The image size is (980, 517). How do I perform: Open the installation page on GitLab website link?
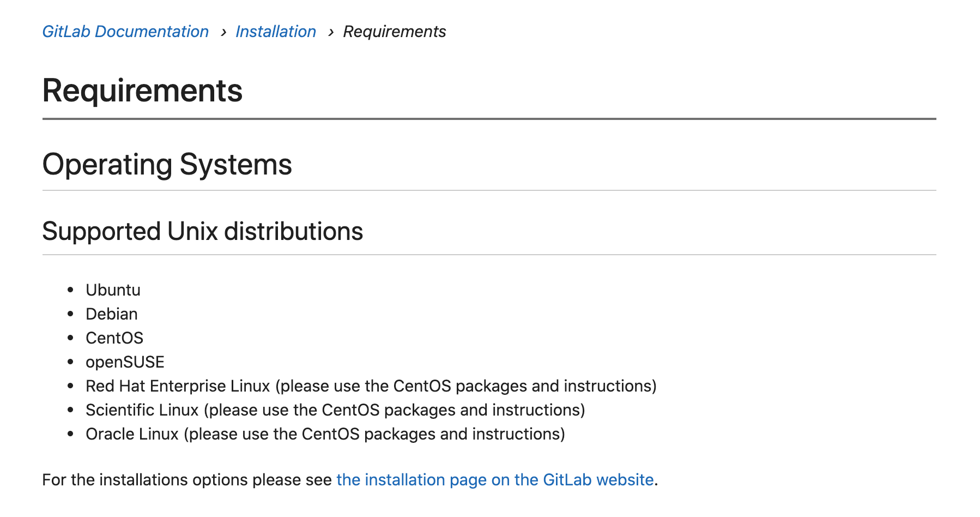point(495,480)
